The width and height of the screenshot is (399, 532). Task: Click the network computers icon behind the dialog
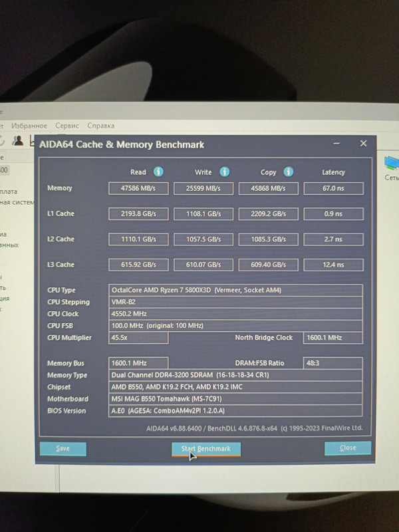[x=392, y=163]
